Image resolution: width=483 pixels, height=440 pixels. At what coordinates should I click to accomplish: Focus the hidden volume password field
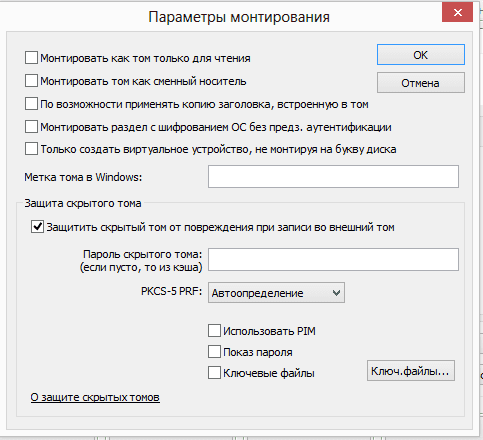333,259
